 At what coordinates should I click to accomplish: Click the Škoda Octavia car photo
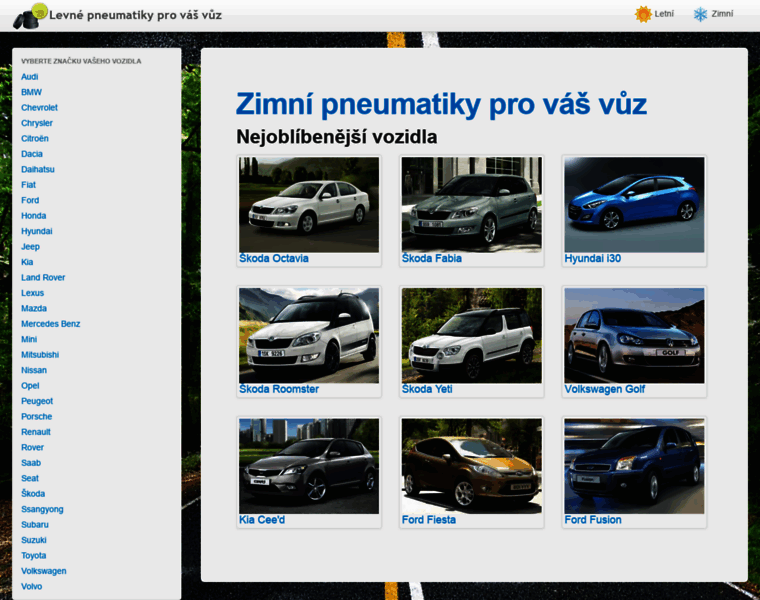click(x=309, y=205)
